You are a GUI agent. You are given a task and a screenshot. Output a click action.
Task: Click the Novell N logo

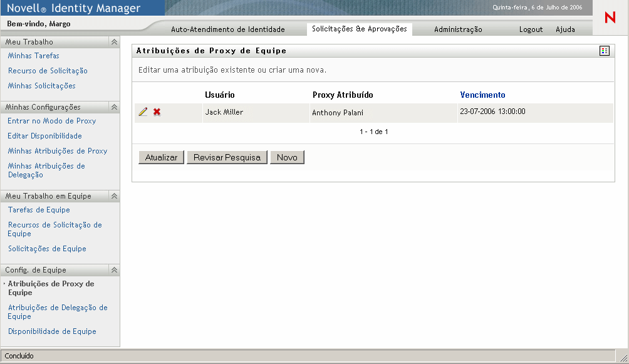[610, 18]
